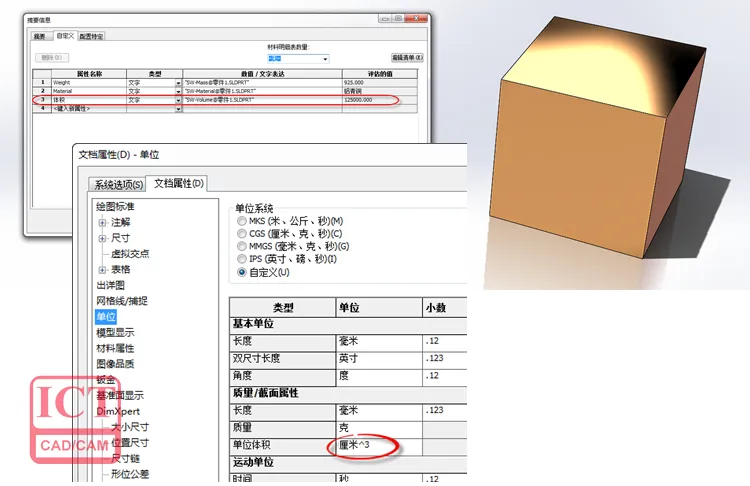750x486 pixels.
Task: Select the 自定义 tab in 摘要信息 window
Action: point(65,36)
